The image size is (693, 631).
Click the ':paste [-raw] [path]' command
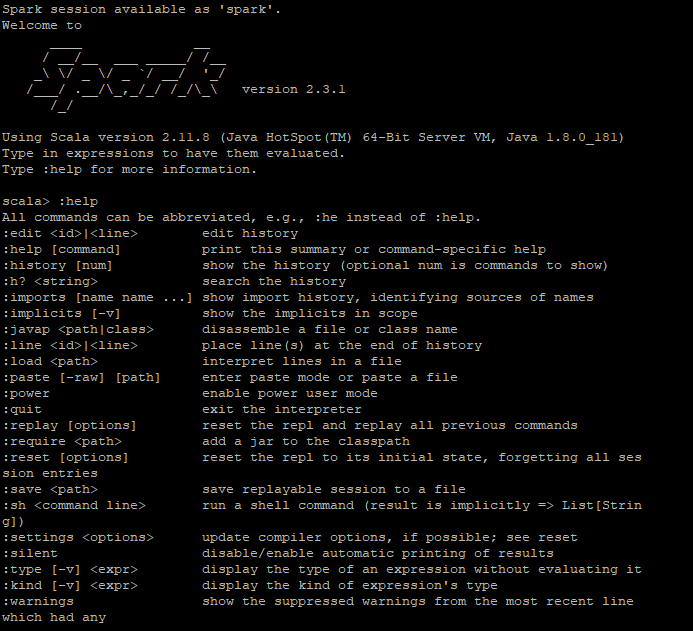click(x=81, y=377)
